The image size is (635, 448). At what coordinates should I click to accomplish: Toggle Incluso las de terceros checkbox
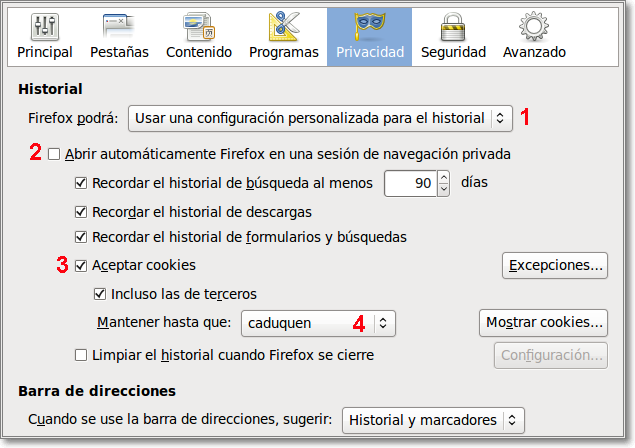pyautogui.click(x=100, y=294)
